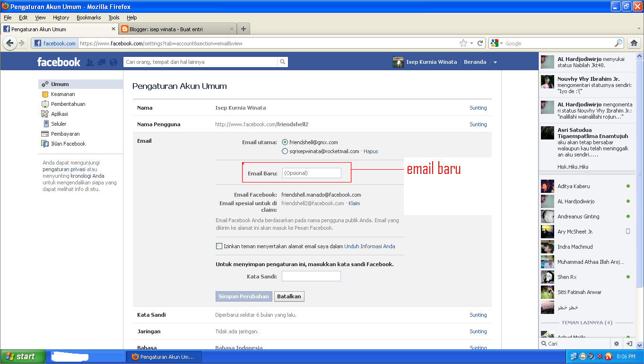Click the search magnifier in Facebook search box

pyautogui.click(x=282, y=62)
